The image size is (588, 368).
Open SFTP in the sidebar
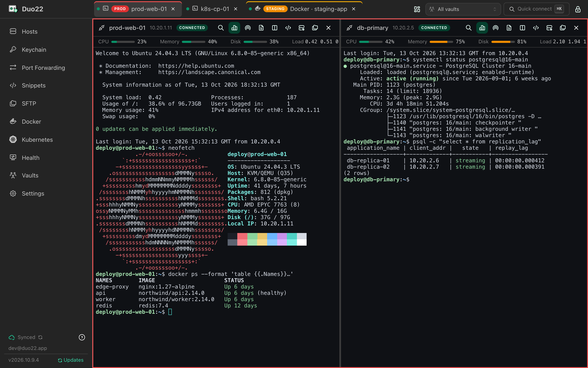pos(46,103)
